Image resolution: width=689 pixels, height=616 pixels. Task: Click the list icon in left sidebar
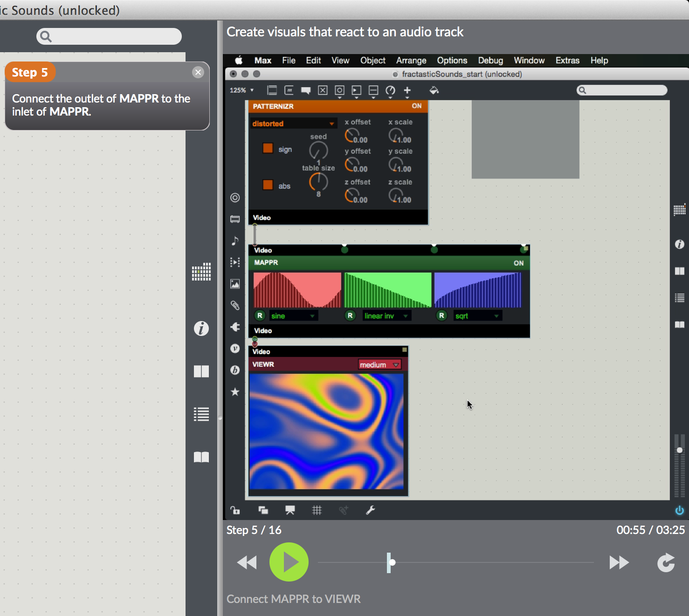(201, 414)
